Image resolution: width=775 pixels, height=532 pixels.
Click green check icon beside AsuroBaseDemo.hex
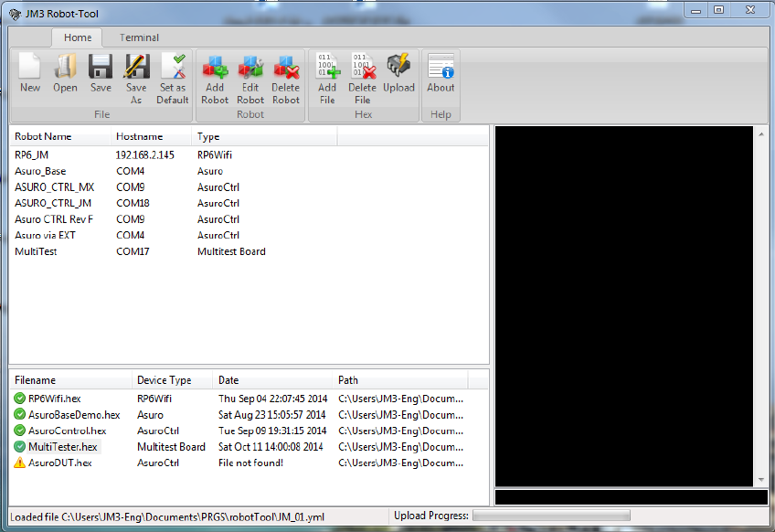coord(19,414)
